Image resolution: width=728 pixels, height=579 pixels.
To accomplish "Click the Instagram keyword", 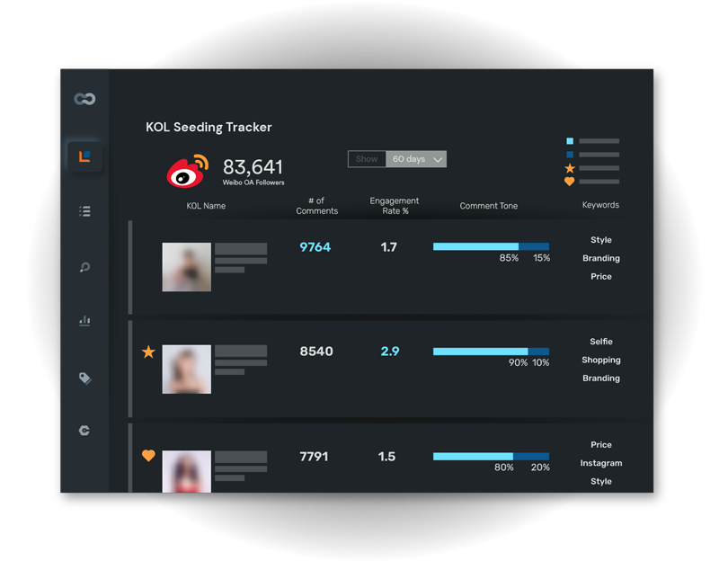I will click(x=601, y=463).
